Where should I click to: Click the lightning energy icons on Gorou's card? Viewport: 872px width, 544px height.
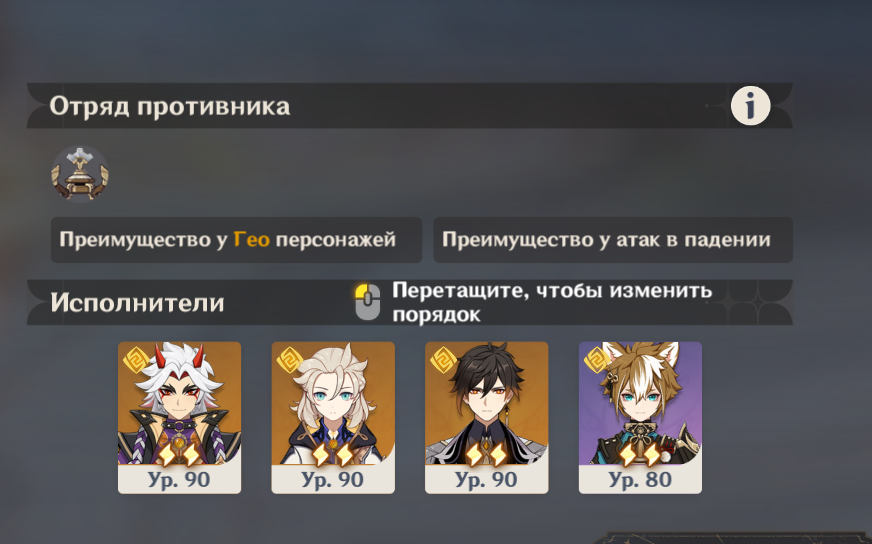pyautogui.click(x=640, y=454)
